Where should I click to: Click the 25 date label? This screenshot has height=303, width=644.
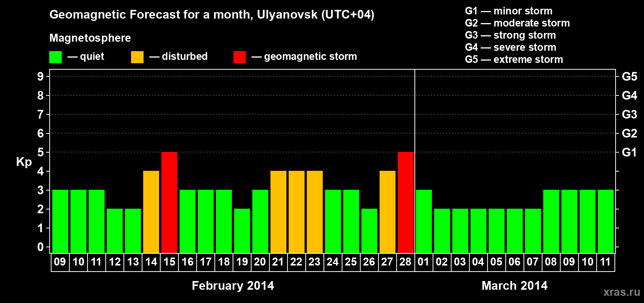tap(351, 262)
